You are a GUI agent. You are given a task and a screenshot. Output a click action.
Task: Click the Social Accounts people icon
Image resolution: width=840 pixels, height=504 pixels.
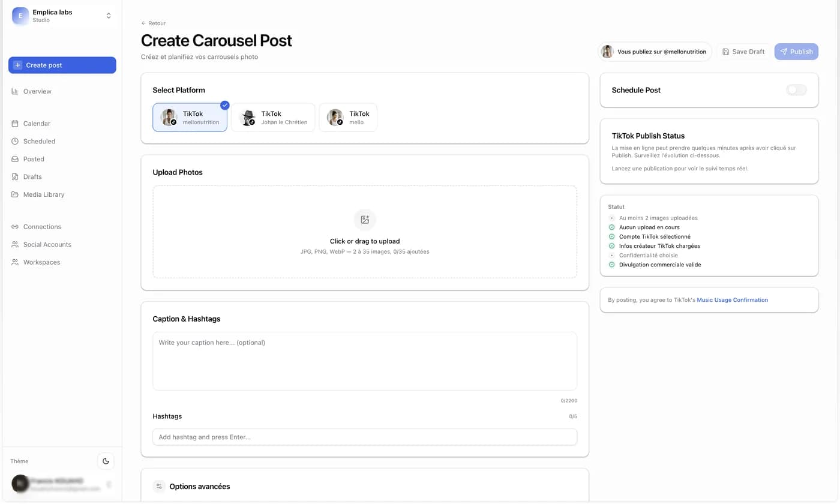[x=15, y=245]
